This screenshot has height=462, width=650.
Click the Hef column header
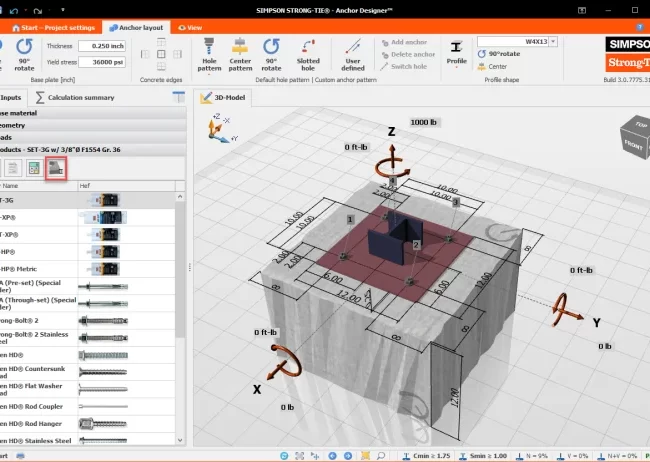(126, 186)
